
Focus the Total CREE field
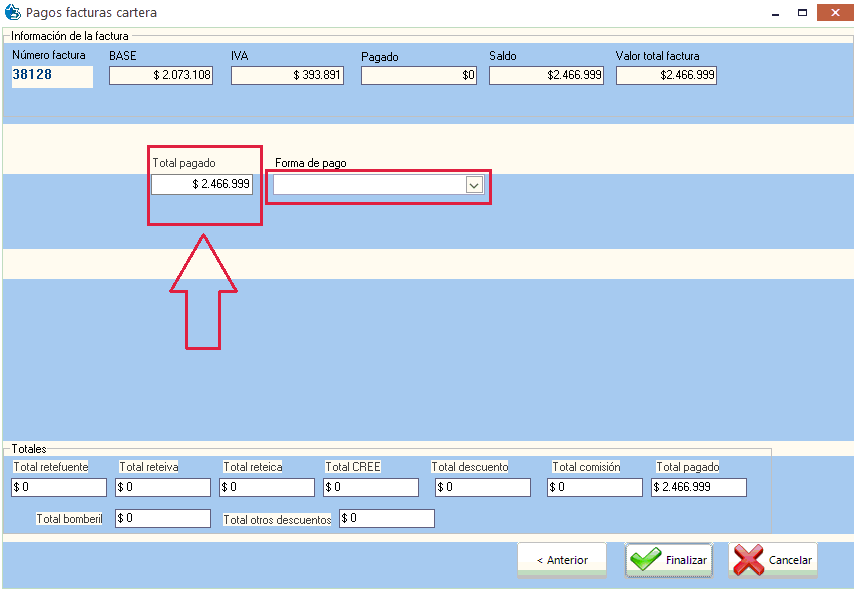(371, 487)
